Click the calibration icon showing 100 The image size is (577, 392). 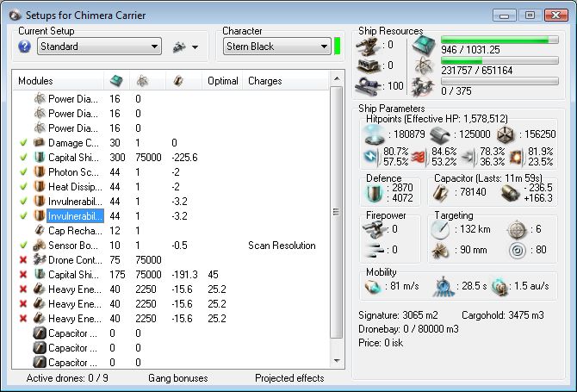368,87
